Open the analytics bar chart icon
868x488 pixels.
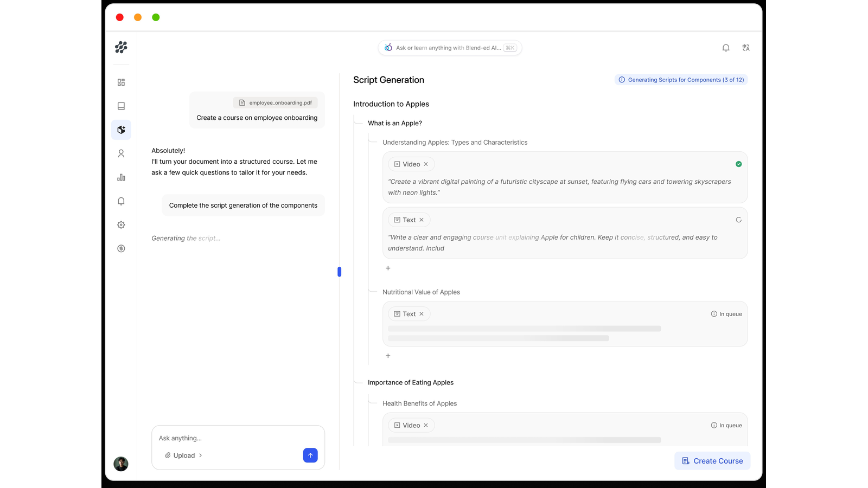[121, 177]
